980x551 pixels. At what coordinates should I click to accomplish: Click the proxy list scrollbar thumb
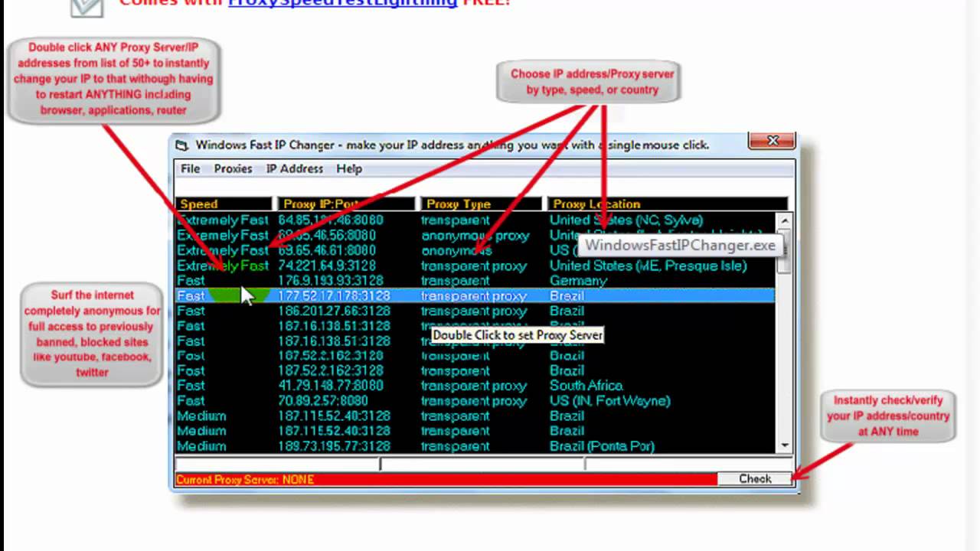point(784,251)
